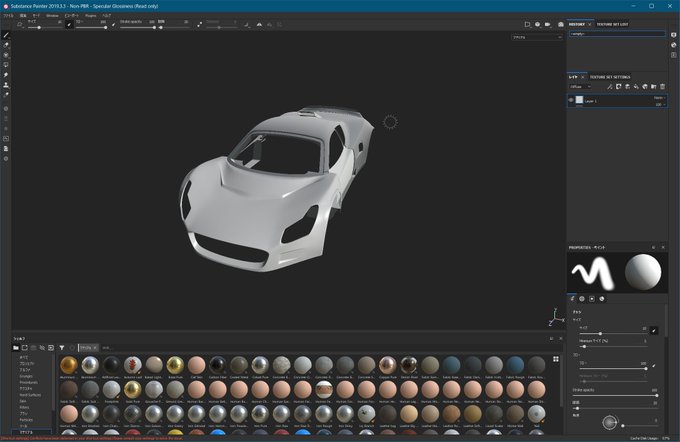
Task: Select Procedurals category in Shelf list
Action: [x=29, y=383]
